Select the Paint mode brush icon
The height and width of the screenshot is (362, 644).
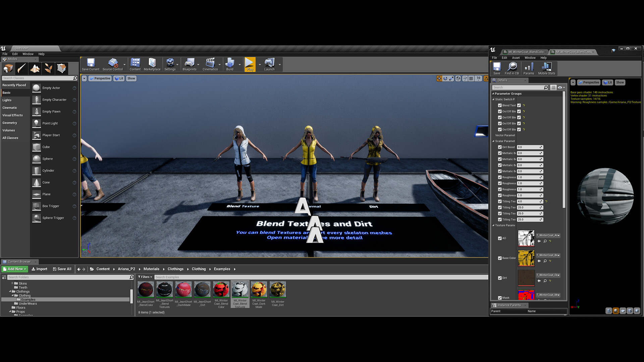click(21, 69)
